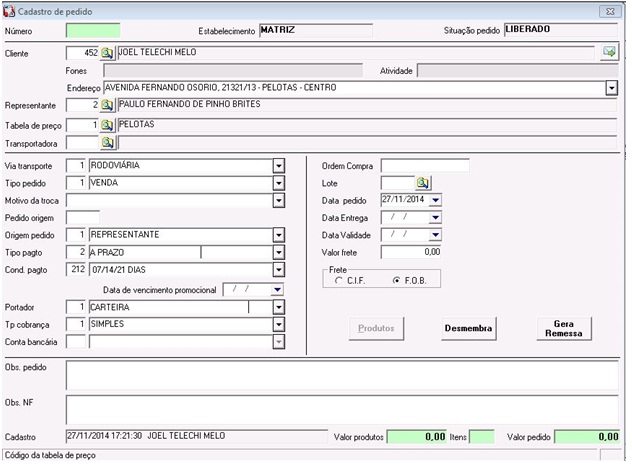Select F.O.B. freight radio option

point(397,281)
